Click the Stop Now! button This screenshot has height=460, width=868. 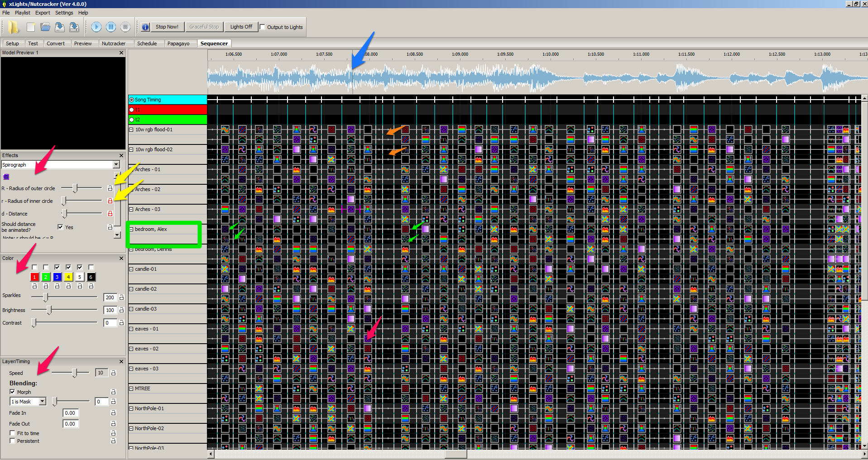(167, 27)
